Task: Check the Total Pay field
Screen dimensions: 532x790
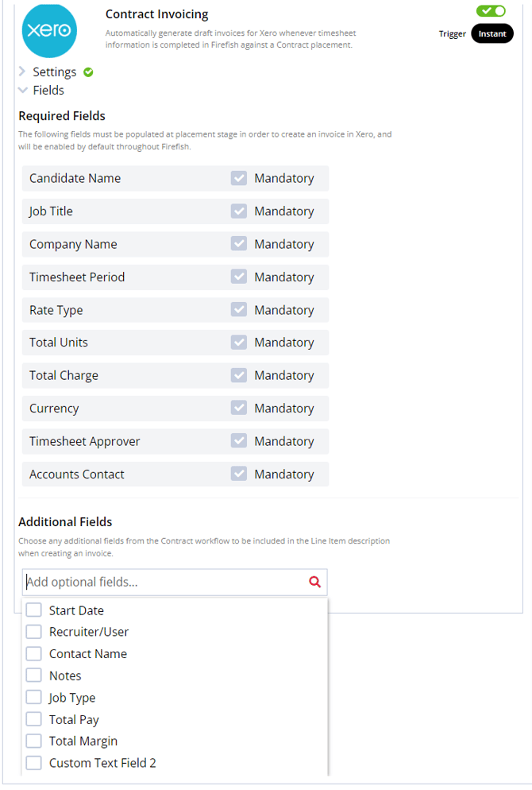Action: pos(33,719)
